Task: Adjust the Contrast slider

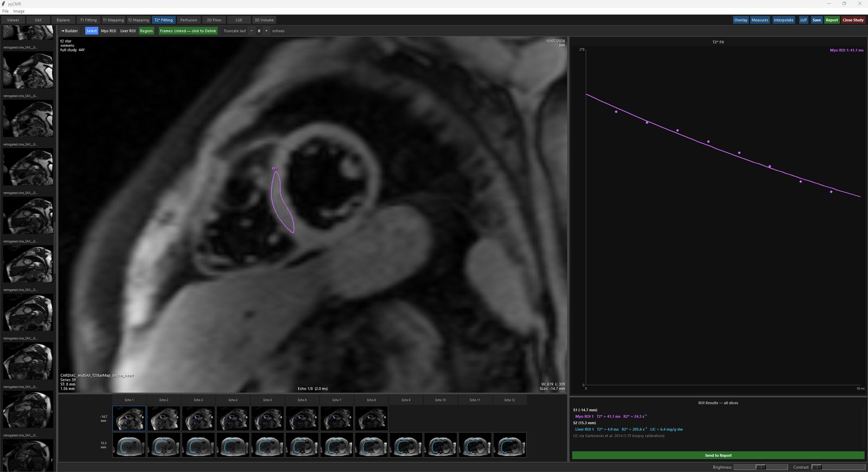Action: point(838,467)
